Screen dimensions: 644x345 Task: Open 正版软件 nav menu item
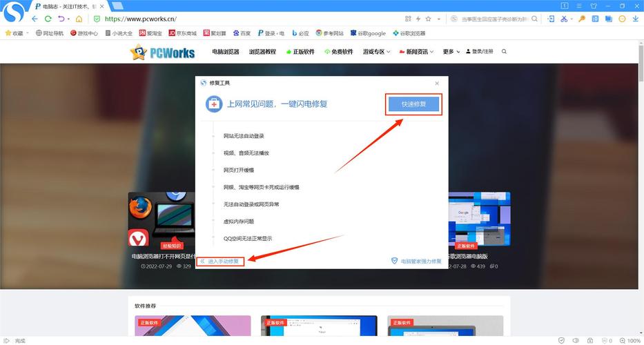(300, 52)
